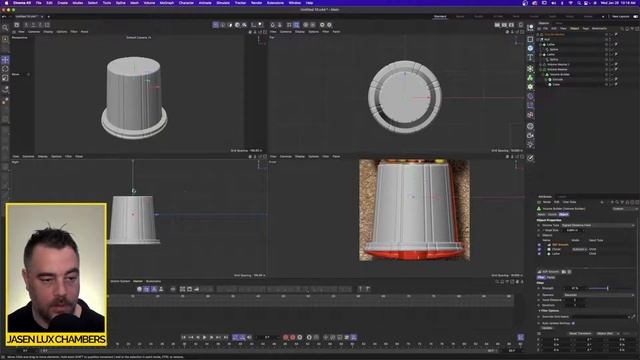Screen dimensions: 640x360
Task: Click the Iterations input field
Action: pyautogui.click(x=575, y=305)
